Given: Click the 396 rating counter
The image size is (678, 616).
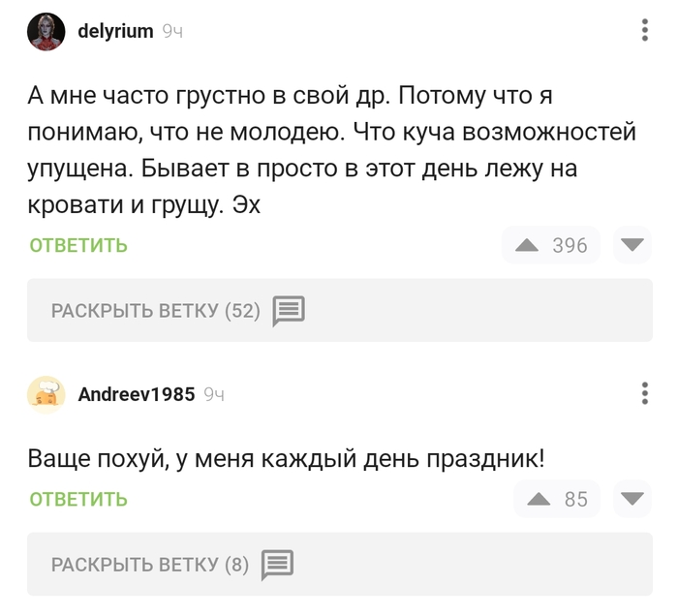Looking at the screenshot, I should pos(570,246).
